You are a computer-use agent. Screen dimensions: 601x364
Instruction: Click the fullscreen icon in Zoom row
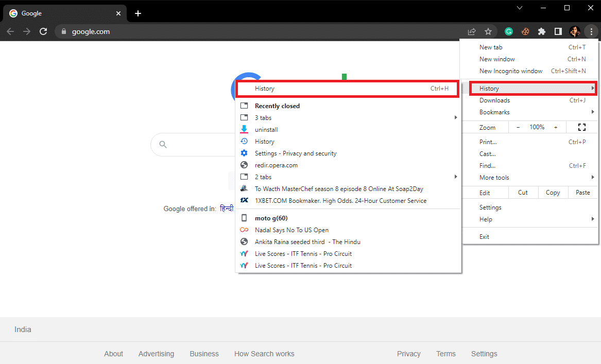(582, 127)
